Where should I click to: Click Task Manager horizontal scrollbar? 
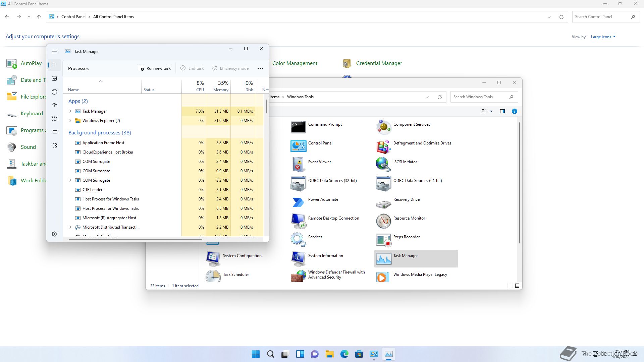pos(135,239)
